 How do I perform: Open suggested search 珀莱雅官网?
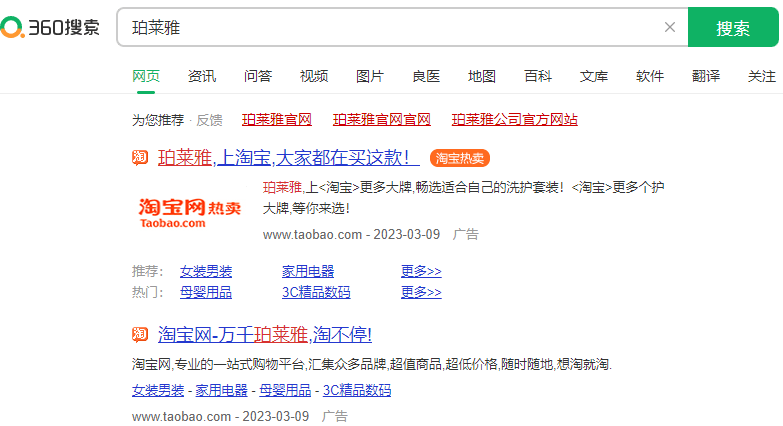coord(277,119)
